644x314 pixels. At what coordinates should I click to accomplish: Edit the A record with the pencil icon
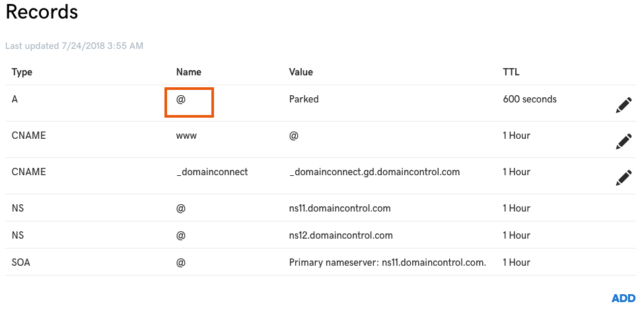(624, 106)
